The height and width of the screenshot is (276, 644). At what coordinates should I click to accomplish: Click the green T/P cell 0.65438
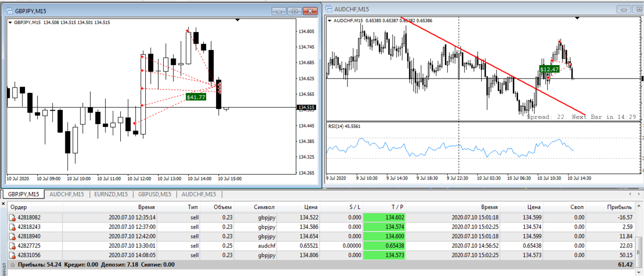(x=384, y=245)
